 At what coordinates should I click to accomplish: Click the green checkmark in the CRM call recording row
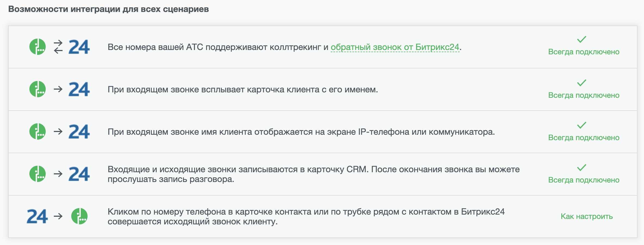tap(581, 168)
